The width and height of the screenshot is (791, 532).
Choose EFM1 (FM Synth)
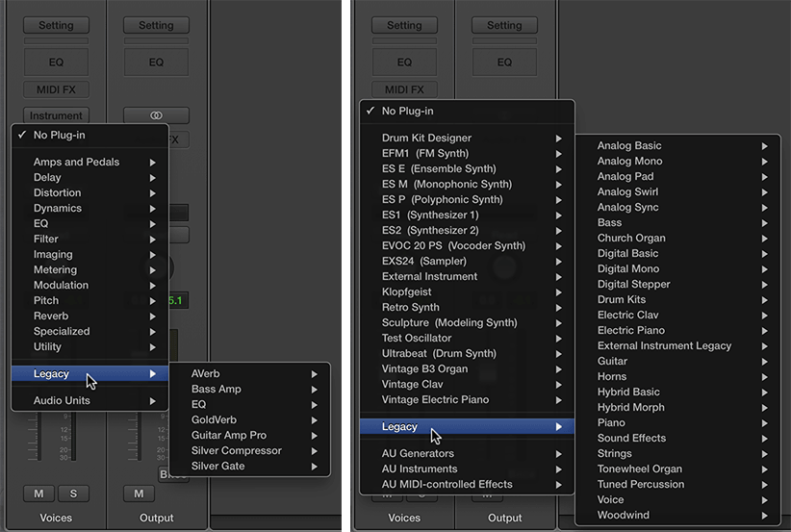pyautogui.click(x=467, y=153)
